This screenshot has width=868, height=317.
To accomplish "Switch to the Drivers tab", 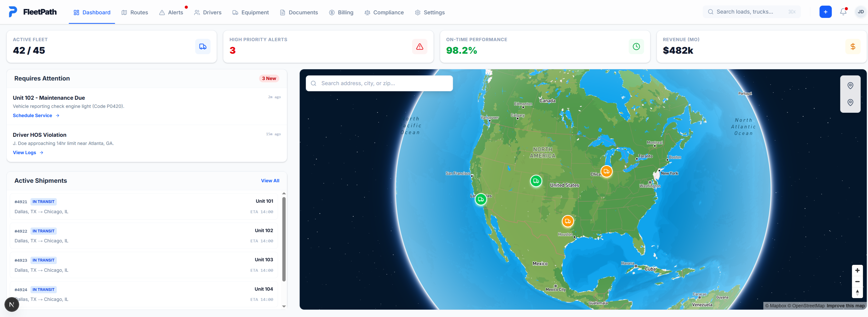I will (208, 13).
